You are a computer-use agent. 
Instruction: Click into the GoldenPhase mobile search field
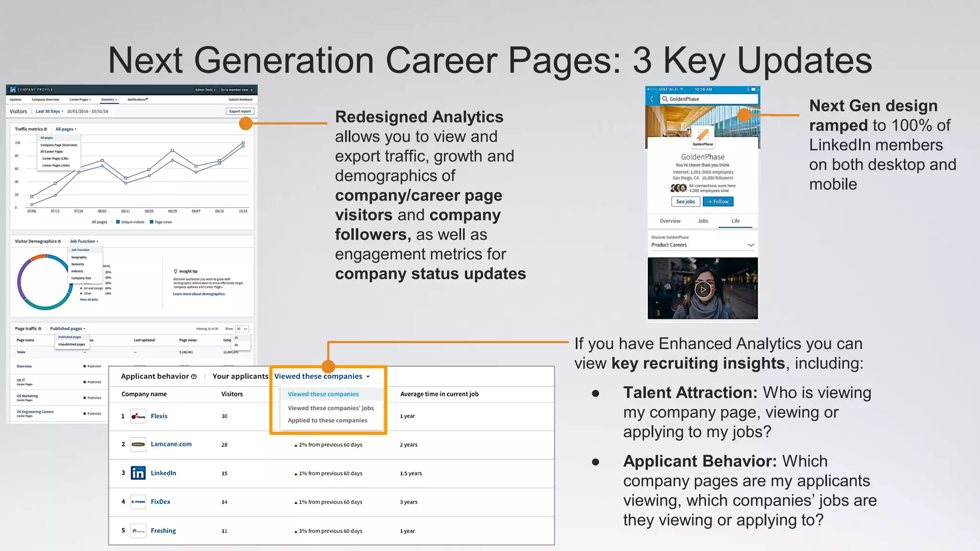point(709,99)
